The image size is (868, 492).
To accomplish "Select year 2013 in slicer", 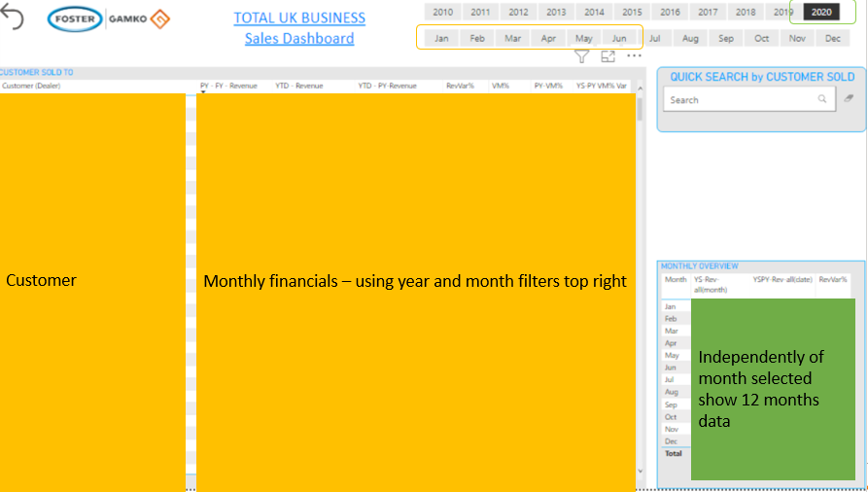I will (556, 12).
